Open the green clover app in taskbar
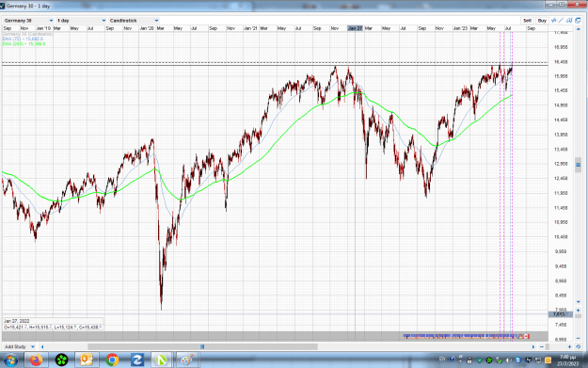Screen dimensions: 588x368 61,360
